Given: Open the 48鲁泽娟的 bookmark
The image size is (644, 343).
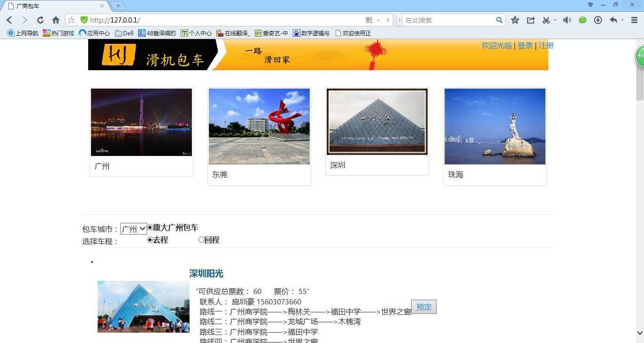Looking at the screenshot, I should [x=157, y=33].
